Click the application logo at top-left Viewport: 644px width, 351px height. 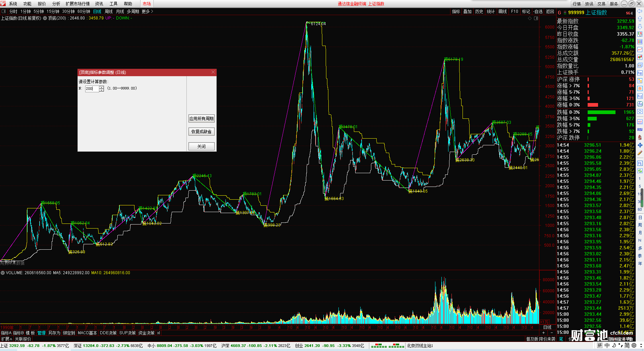pyautogui.click(x=3, y=4)
